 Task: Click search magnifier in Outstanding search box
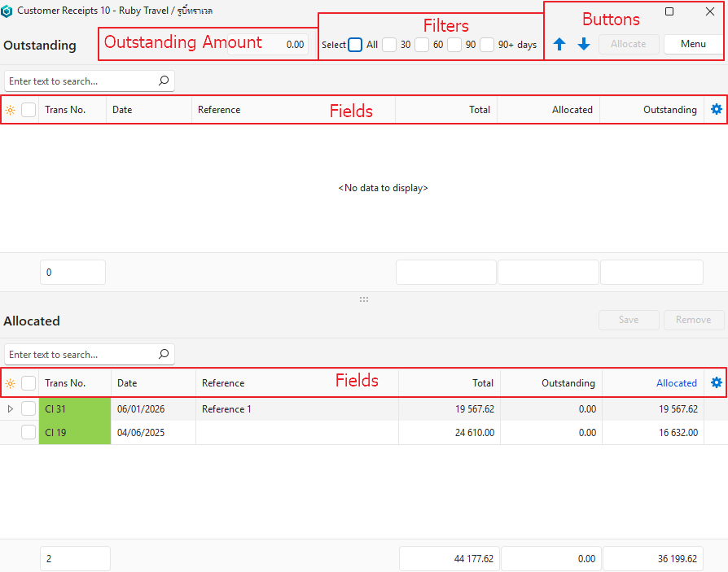[x=164, y=81]
